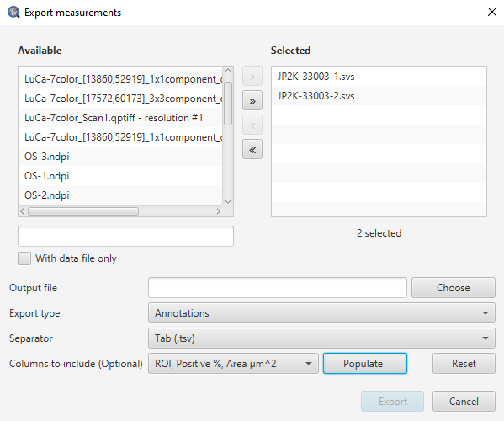Image resolution: width=504 pixels, height=421 pixels.
Task: Select OS-3.ndpi in Available list
Action: pyautogui.click(x=120, y=157)
